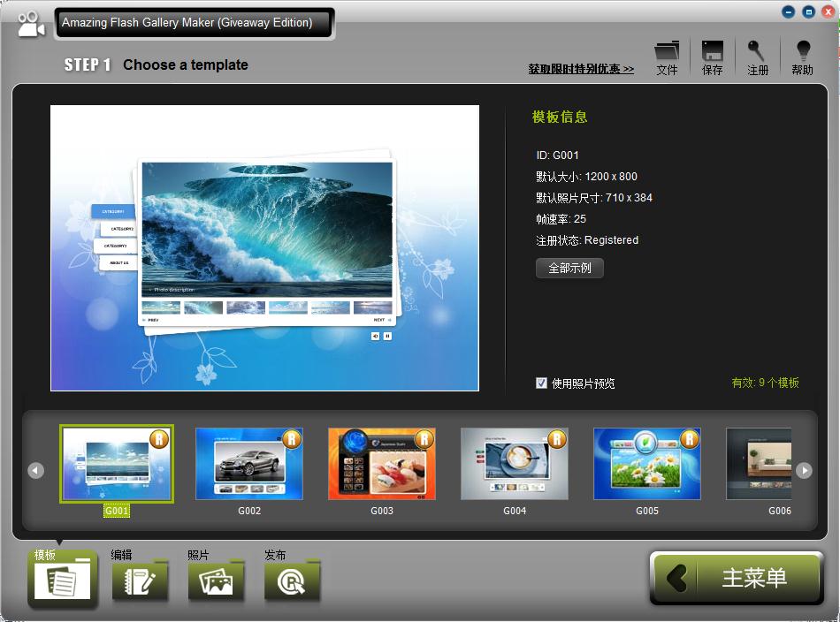This screenshot has height=622, width=840.
Task: Click the 模板信息 heading
Action: point(560,118)
